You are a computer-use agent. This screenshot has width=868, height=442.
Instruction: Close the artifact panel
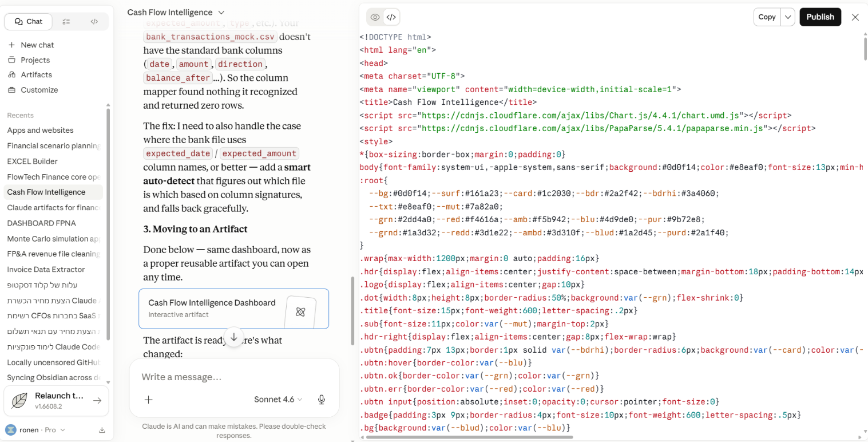pos(855,17)
